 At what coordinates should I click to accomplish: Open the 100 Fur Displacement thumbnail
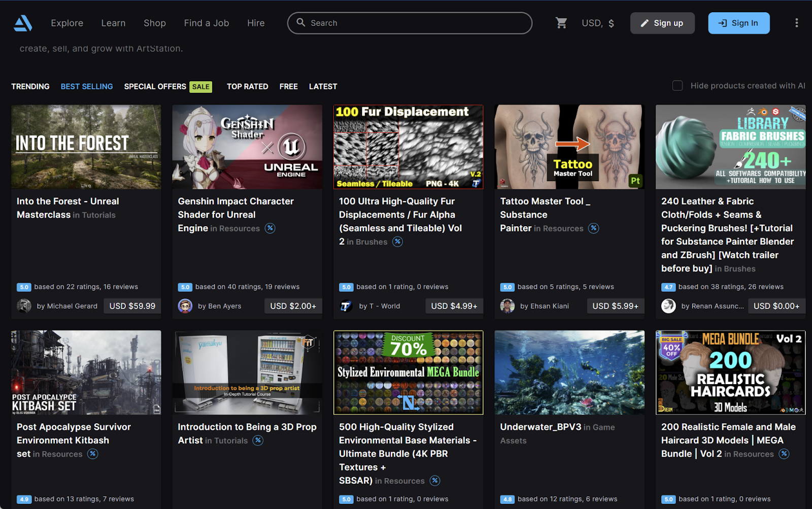pyautogui.click(x=409, y=147)
